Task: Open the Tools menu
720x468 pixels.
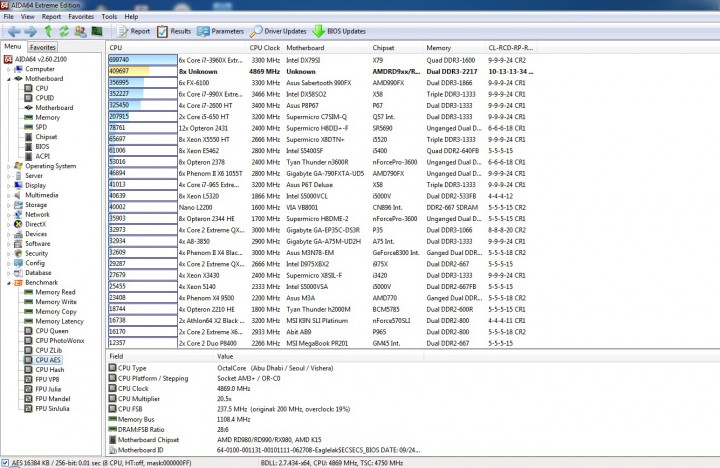Action: (x=109, y=17)
